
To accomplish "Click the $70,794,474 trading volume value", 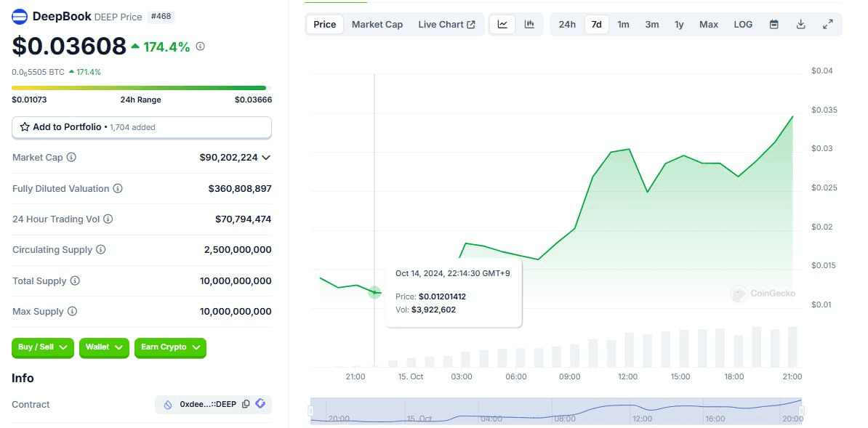I will pyautogui.click(x=243, y=219).
